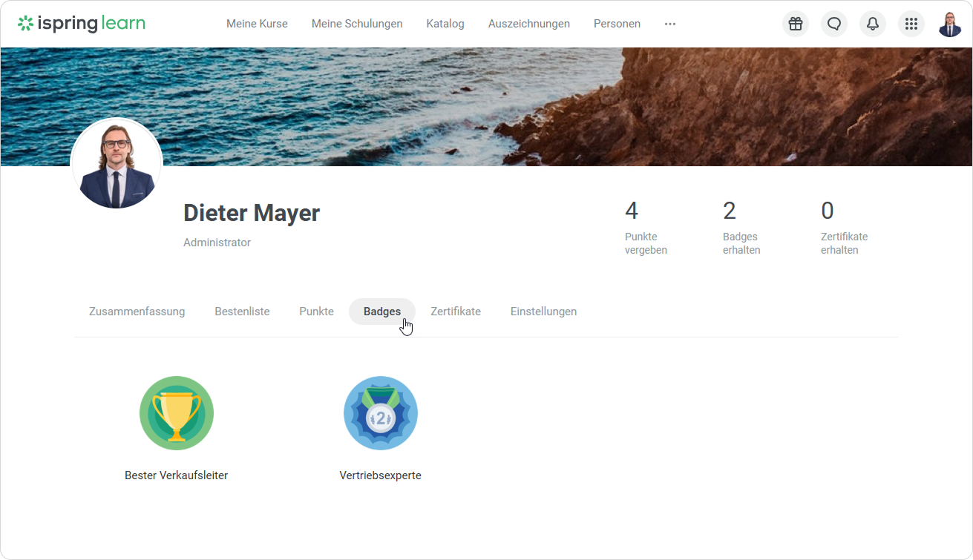This screenshot has height=560, width=973.
Task: Switch to the Zusammenfassung tab
Action: pyautogui.click(x=137, y=312)
